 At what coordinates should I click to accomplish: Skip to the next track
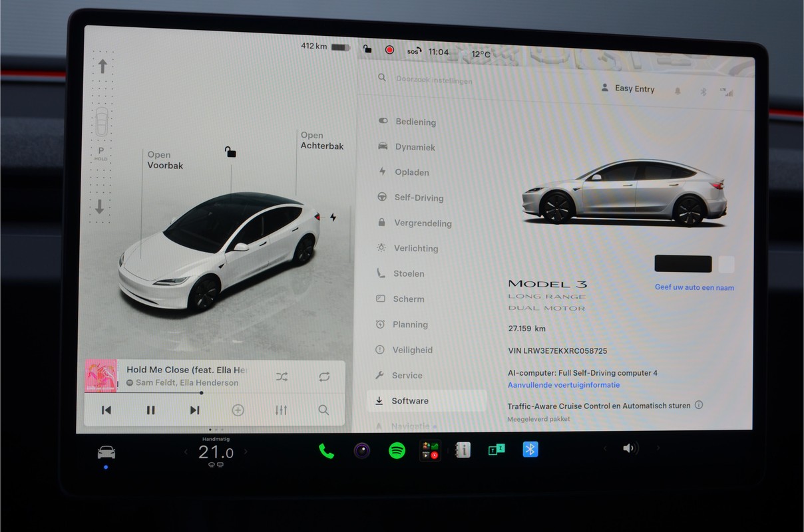click(x=194, y=410)
